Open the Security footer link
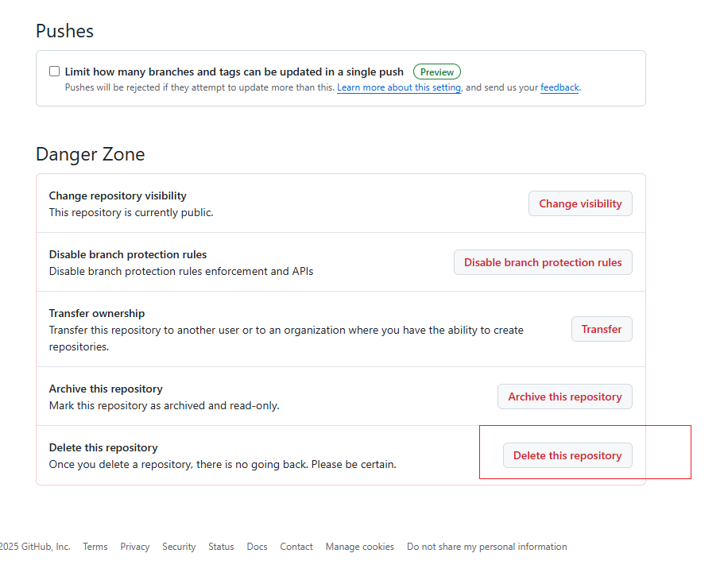 click(x=179, y=547)
